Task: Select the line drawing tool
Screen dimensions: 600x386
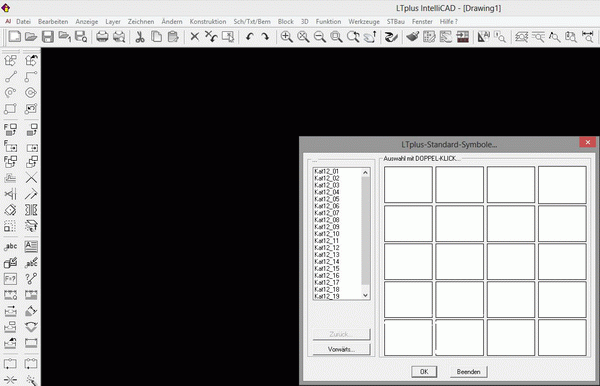Action: point(10,77)
